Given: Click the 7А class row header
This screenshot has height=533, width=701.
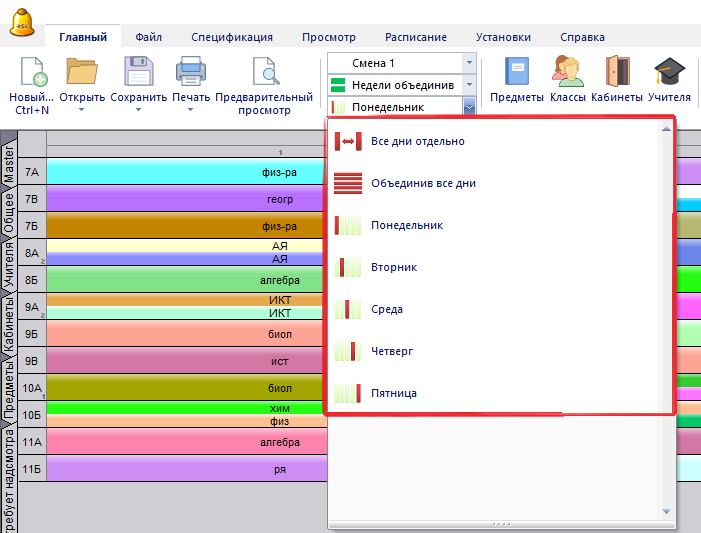Looking at the screenshot, I should [x=32, y=173].
